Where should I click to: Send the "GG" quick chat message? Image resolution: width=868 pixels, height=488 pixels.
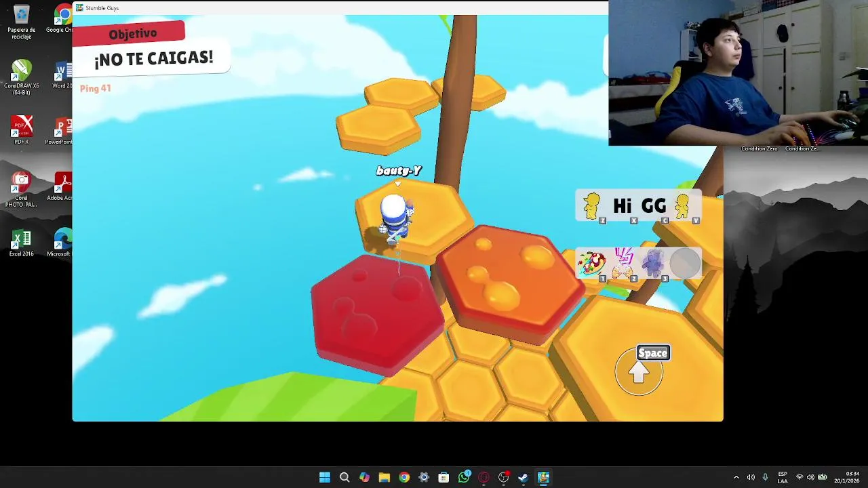[654, 205]
